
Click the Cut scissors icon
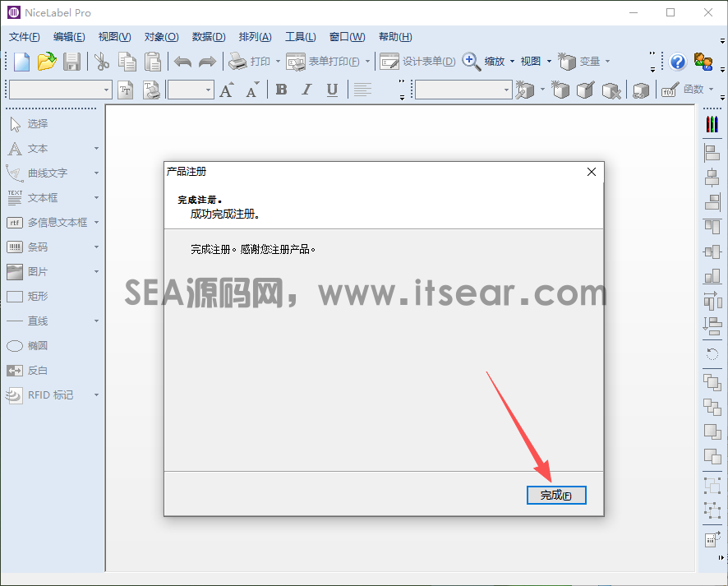click(x=101, y=62)
